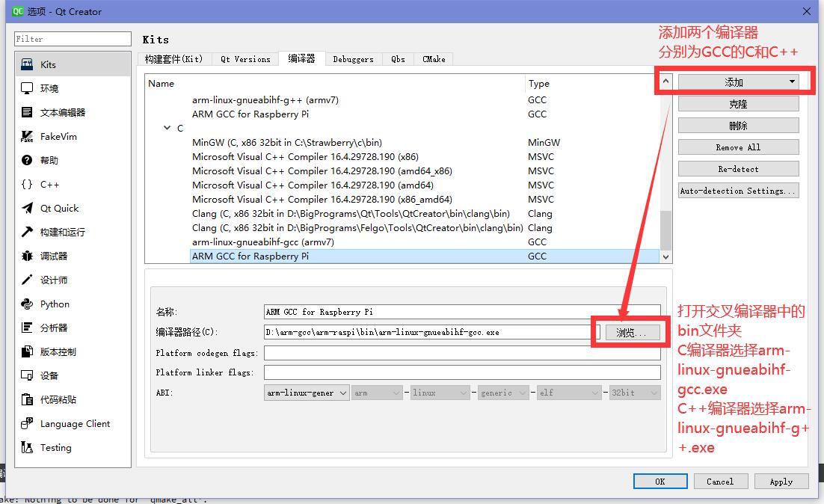The width and height of the screenshot is (824, 504).
Task: Click the 编译器路径(C) path field
Action: (x=431, y=332)
